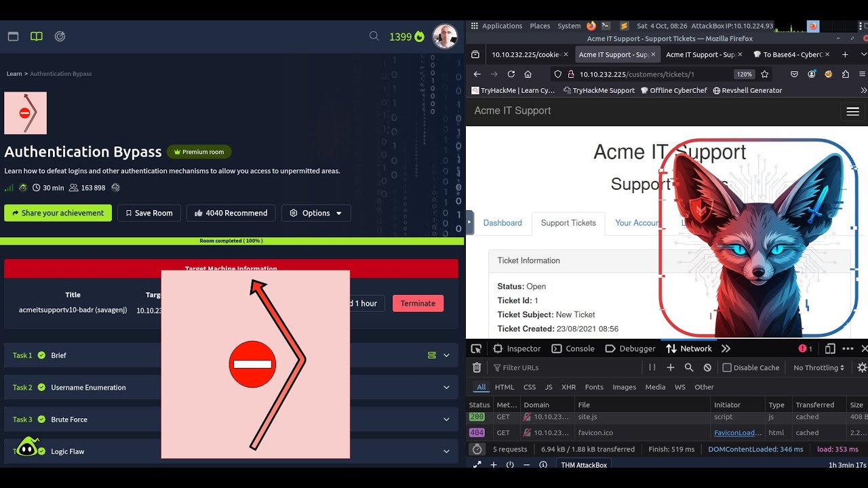Open the Firefox extensions puzzle icon
Screen dimensions: 868x488
tap(846, 74)
